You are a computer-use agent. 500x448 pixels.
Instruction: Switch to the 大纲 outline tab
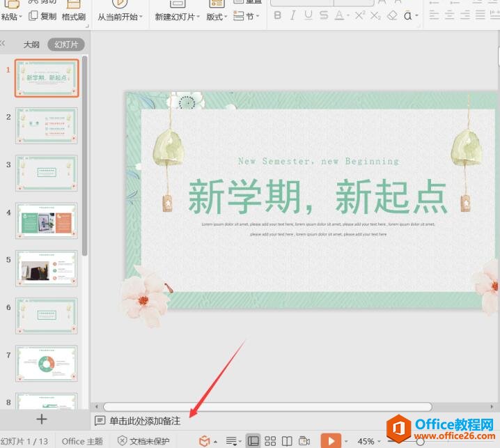pyautogui.click(x=31, y=44)
